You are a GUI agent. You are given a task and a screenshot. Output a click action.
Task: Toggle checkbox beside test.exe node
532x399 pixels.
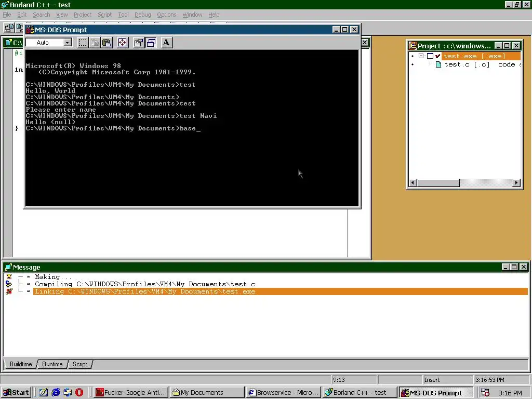tap(430, 56)
